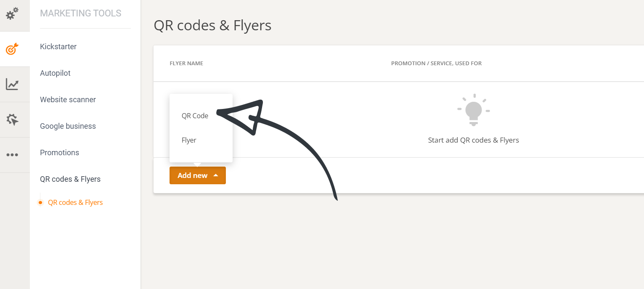Choose Flyer from the dropdown
The image size is (644, 289).
[189, 140]
